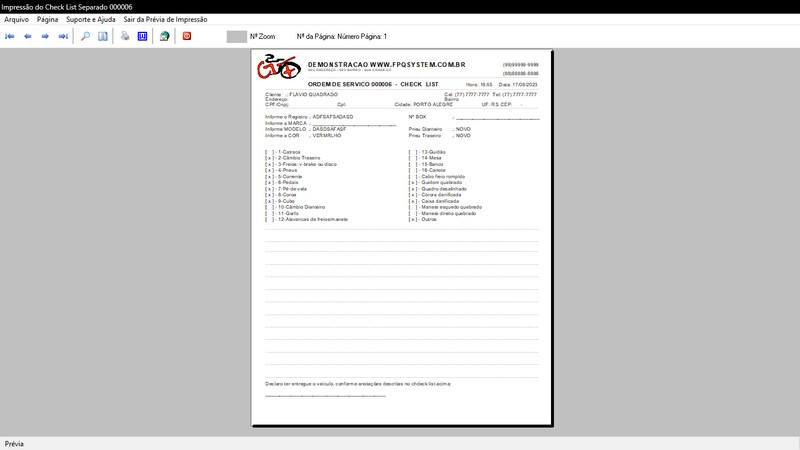800x450 pixels.
Task: Click the two-page view icon
Action: tap(103, 36)
